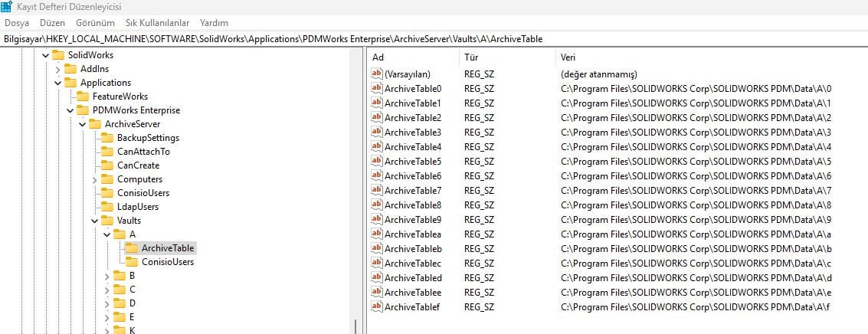Click the string icon of ArchiveTablea
The height and width of the screenshot is (334, 868).
(x=376, y=234)
